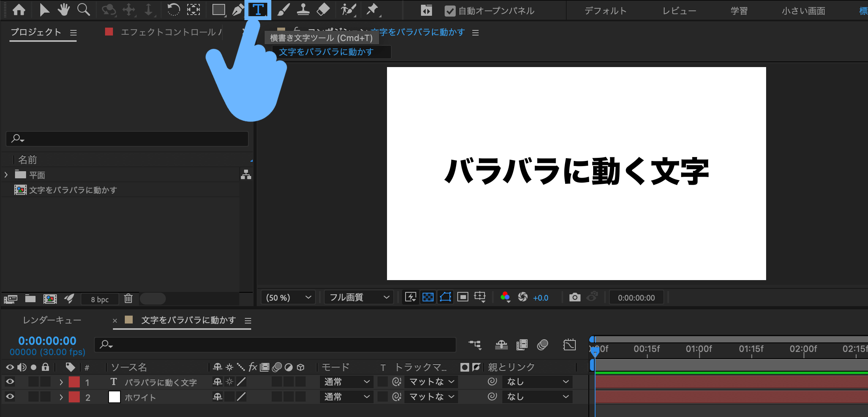
Task: Select the Pen tool
Action: point(238,10)
